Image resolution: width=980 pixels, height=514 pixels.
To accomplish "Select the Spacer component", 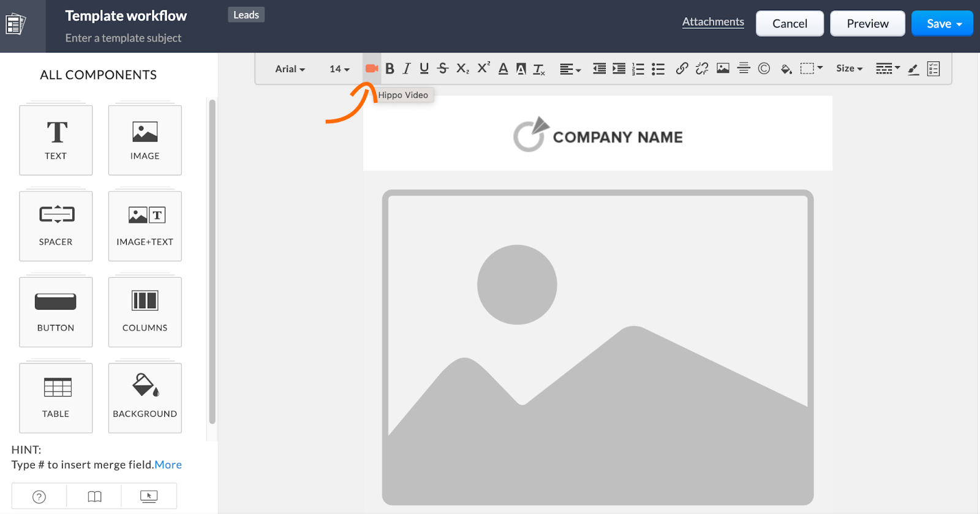I will [x=56, y=226].
